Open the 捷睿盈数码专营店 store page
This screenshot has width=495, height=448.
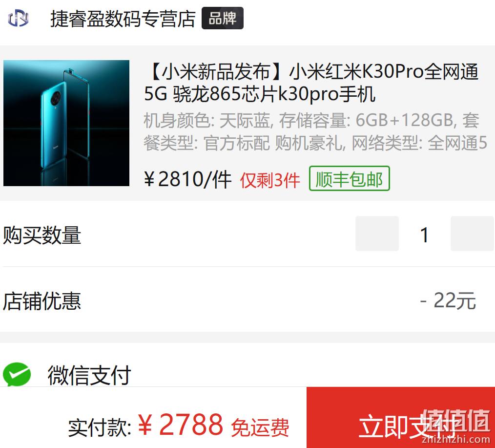pyautogui.click(x=123, y=19)
